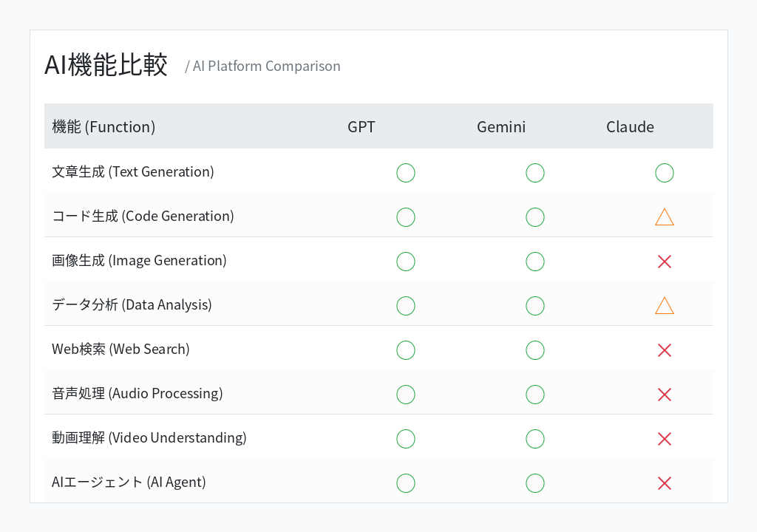Click the GPT circle for Video Understanding

click(x=406, y=439)
